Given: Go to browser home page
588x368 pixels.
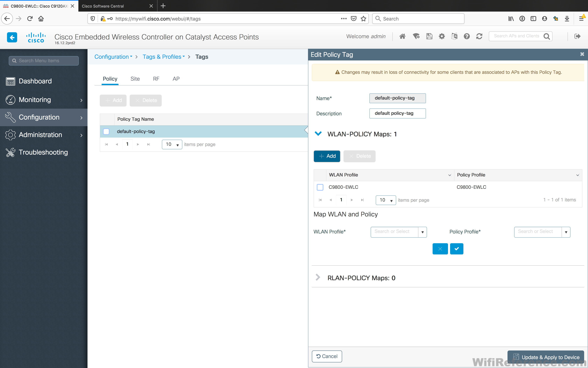Looking at the screenshot, I should tap(41, 19).
